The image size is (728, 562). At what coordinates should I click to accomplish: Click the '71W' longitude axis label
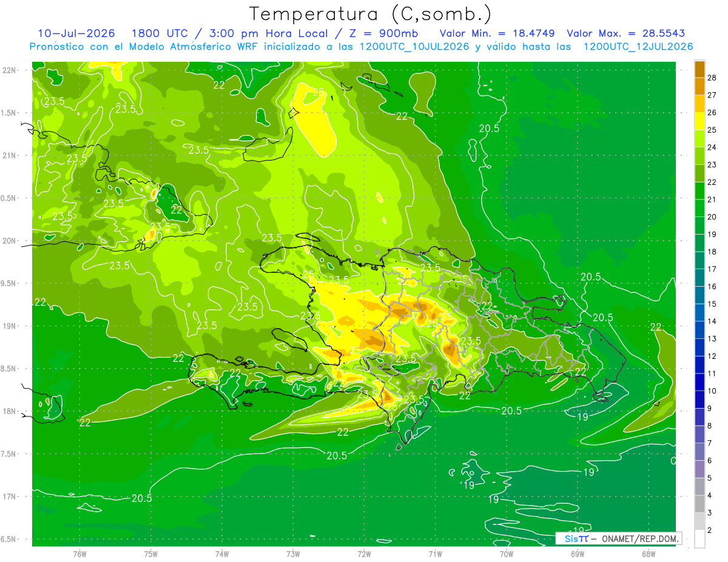(x=435, y=554)
